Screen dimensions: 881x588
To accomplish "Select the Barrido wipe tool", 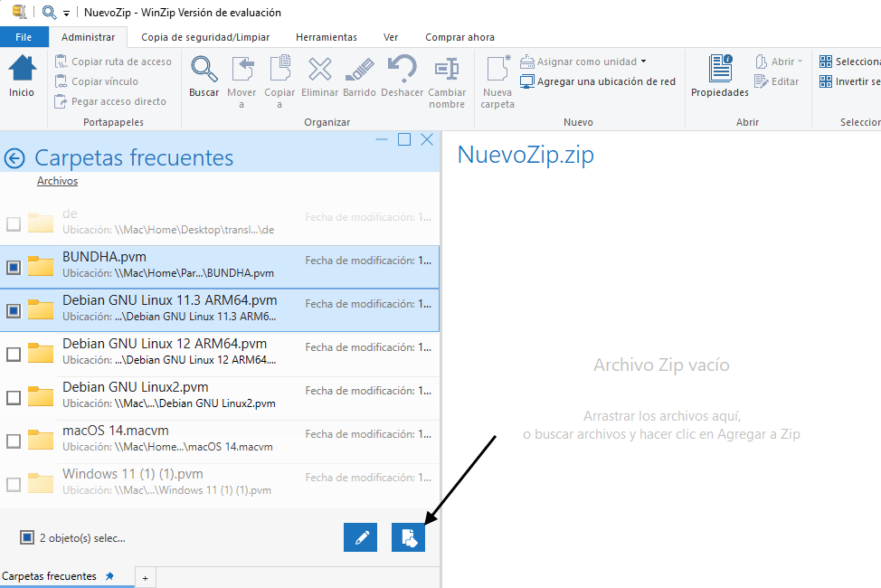I will pos(360,77).
